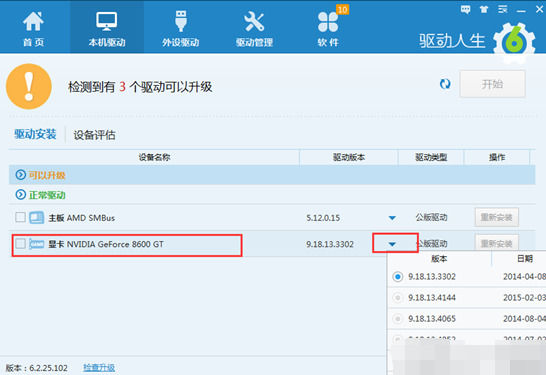Image resolution: width=546 pixels, height=375 pixels.
Task: Click version text 5.12.0.15
Action: (x=323, y=218)
